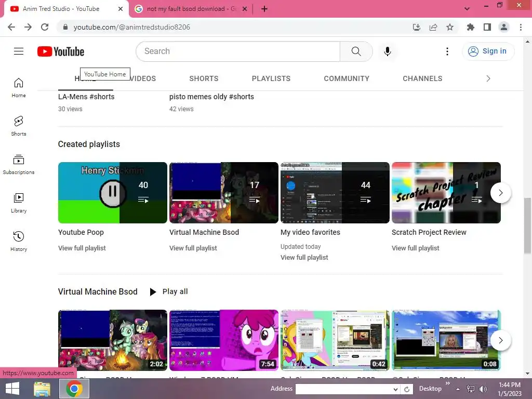Play the 0:42 video thumbnail
The image size is (532, 399).
[335, 340]
